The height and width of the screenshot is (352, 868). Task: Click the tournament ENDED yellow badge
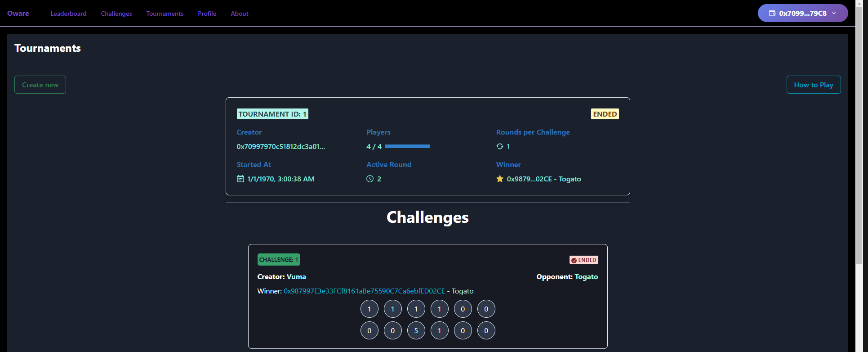click(605, 114)
